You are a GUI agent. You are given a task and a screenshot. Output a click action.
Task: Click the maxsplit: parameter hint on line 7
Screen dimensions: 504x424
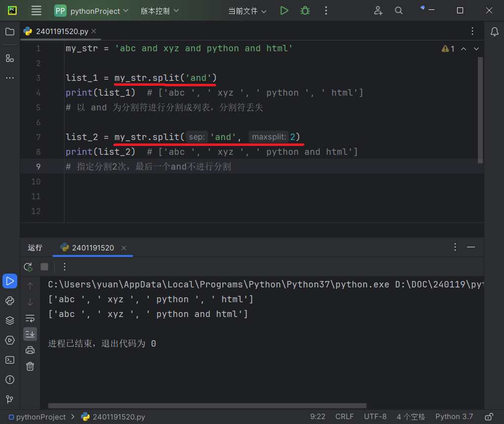coord(269,137)
